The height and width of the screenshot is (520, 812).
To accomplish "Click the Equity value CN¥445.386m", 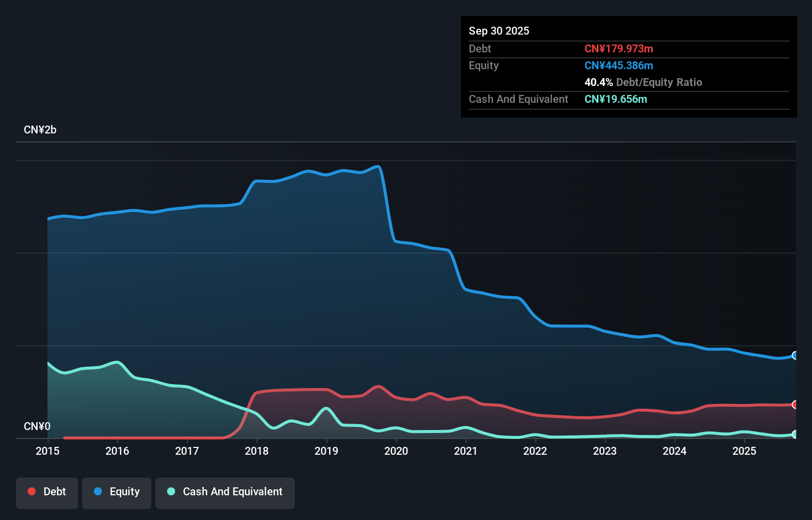I will [619, 65].
